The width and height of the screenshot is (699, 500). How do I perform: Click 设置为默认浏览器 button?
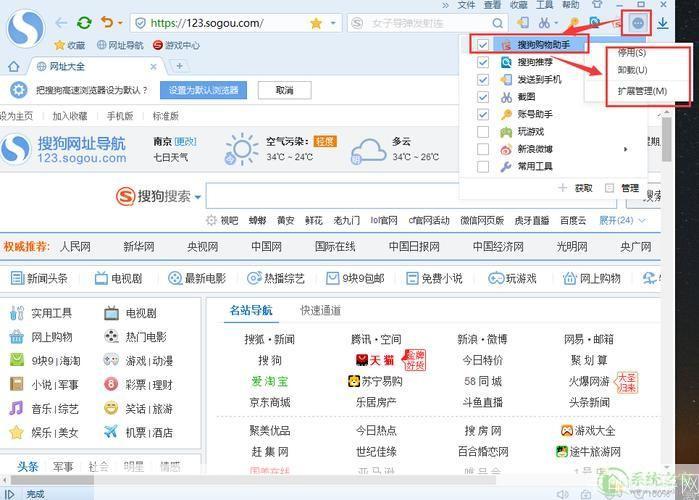coord(203,90)
